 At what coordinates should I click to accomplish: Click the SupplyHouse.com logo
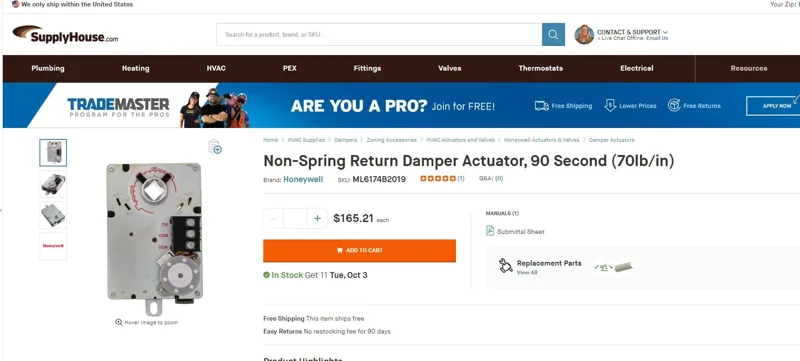(65, 34)
